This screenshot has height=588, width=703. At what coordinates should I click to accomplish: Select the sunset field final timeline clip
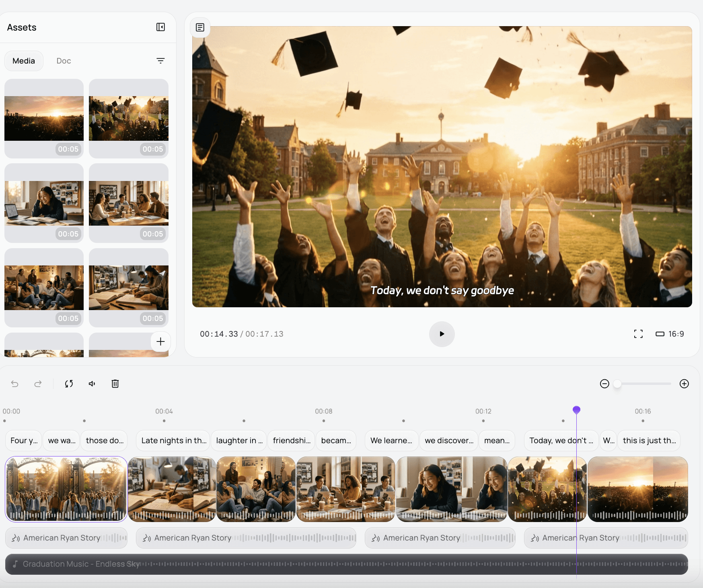638,489
